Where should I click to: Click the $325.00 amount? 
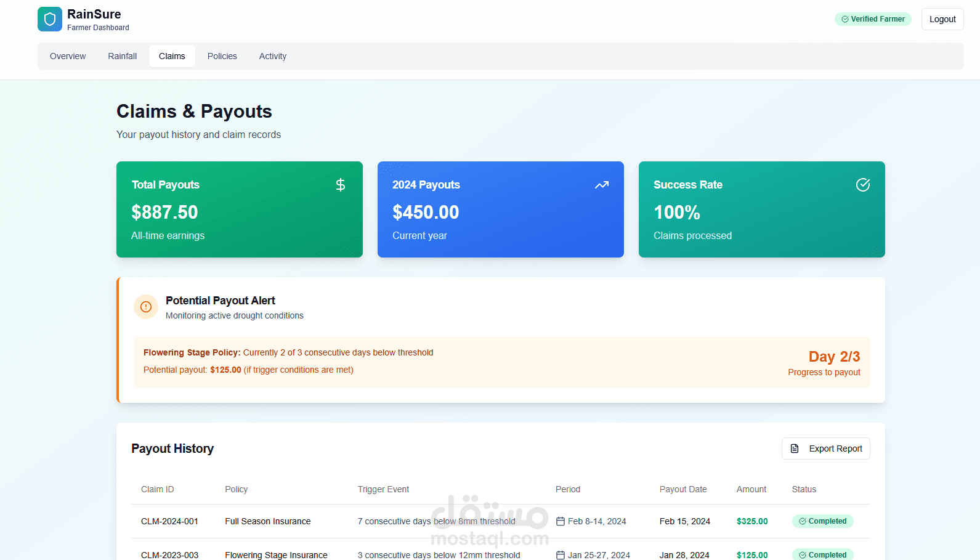[752, 521]
